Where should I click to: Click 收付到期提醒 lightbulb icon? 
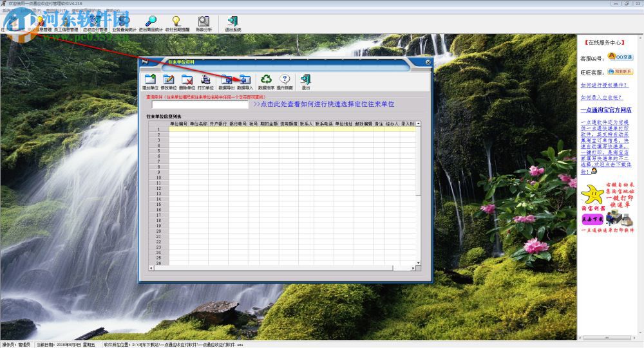click(x=178, y=24)
